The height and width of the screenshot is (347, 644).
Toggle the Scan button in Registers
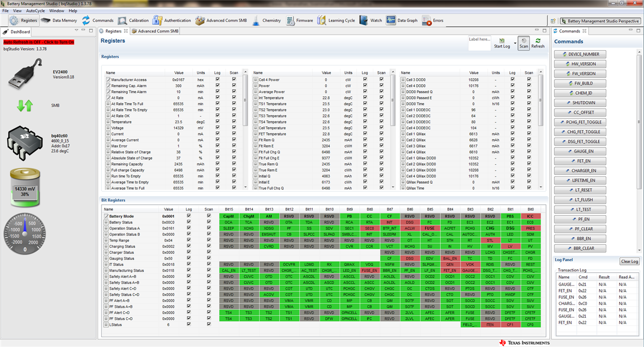click(524, 43)
